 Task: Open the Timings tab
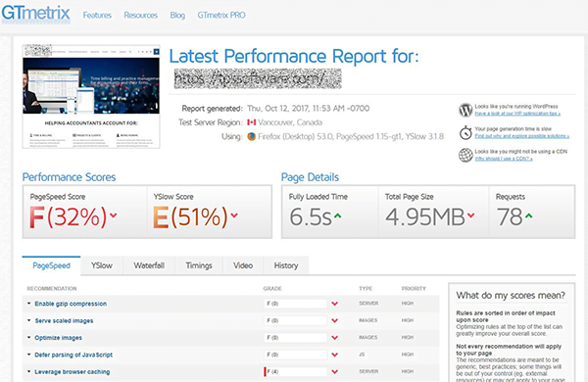click(x=199, y=265)
